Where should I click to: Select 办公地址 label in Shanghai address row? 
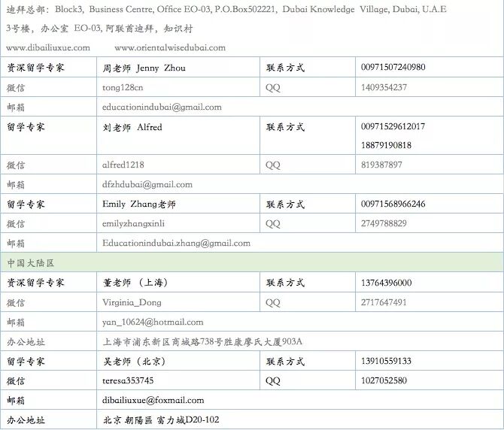(26, 342)
